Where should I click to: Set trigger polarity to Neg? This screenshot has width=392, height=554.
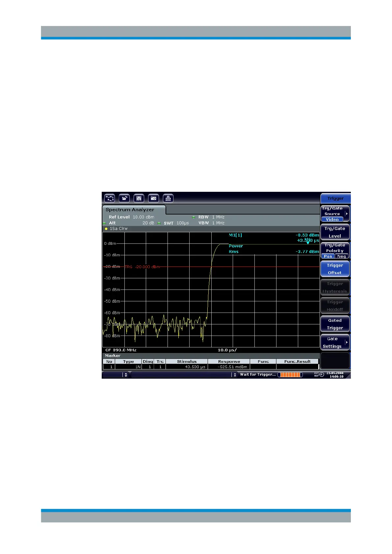pyautogui.click(x=342, y=256)
